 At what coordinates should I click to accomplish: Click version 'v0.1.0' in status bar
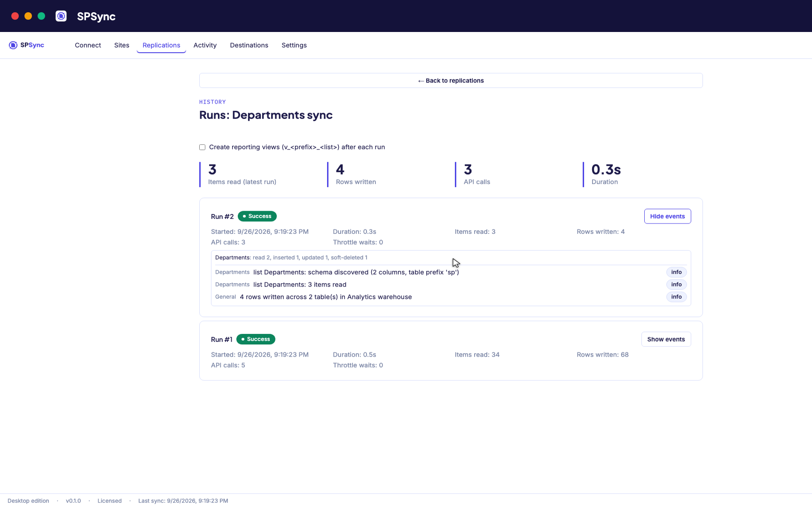click(x=73, y=501)
